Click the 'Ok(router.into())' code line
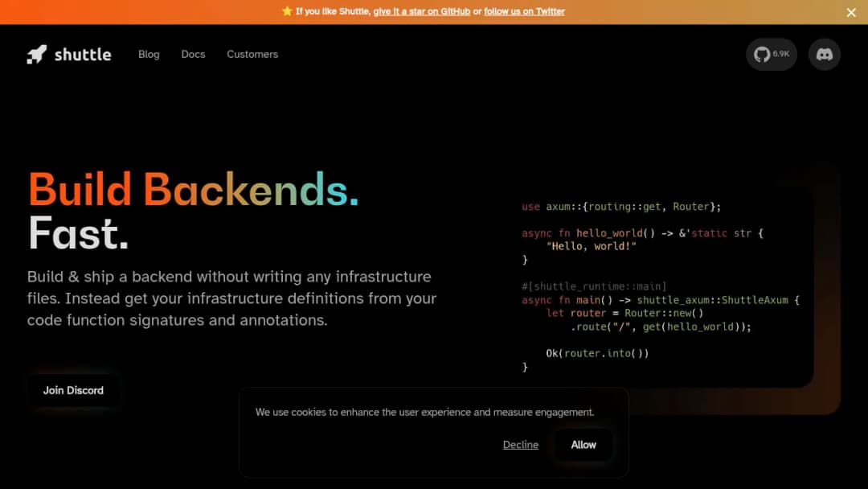Image resolution: width=868 pixels, height=489 pixels. click(597, 353)
